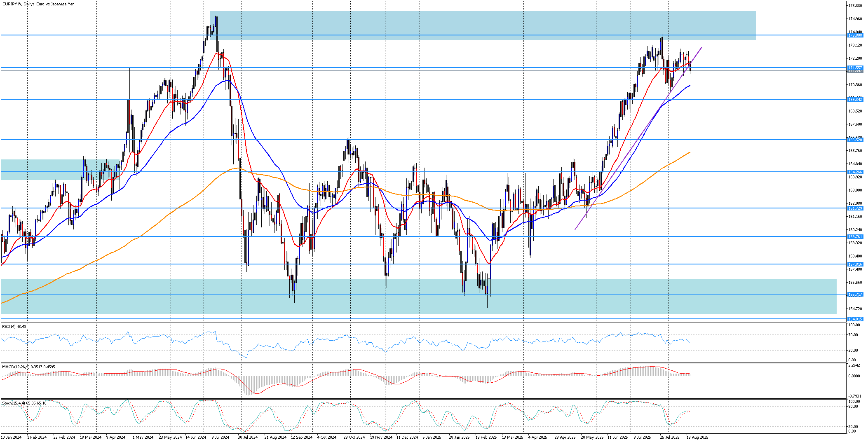Screen dimensions: 868x442
Task: Click the '14 Jun 2024' date label
Action: pos(196,437)
